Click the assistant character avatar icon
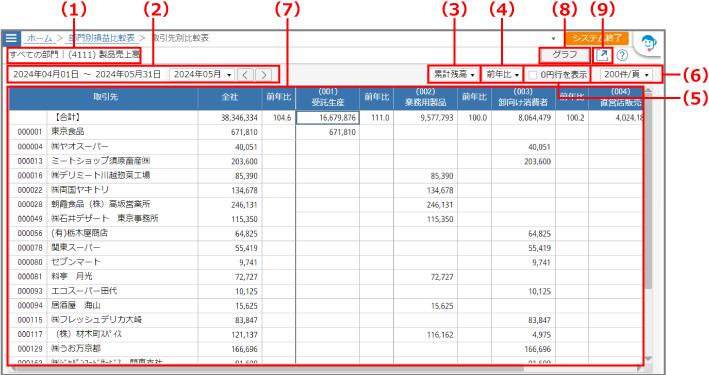The image size is (709, 375). click(648, 44)
